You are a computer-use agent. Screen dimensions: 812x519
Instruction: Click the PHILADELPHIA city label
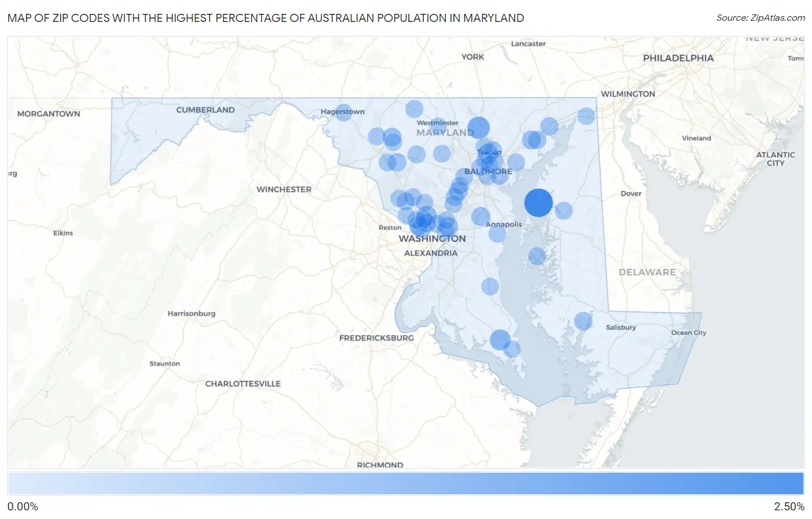pos(678,58)
